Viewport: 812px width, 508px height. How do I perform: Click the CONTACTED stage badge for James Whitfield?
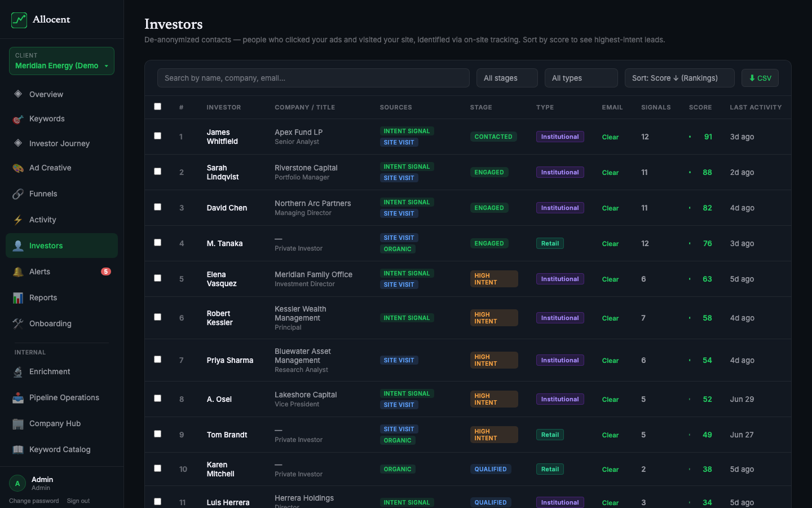point(493,137)
